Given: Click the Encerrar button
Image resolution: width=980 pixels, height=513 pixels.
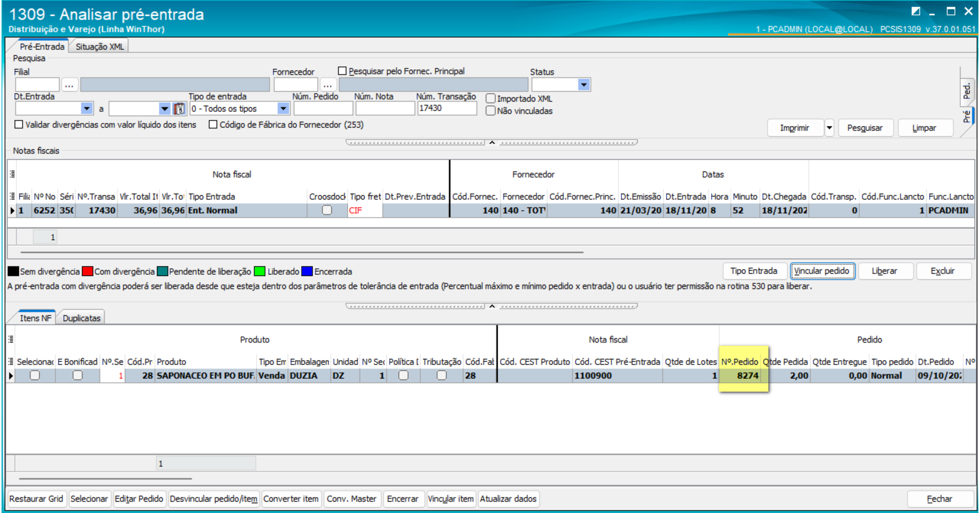Looking at the screenshot, I should pyautogui.click(x=403, y=499).
